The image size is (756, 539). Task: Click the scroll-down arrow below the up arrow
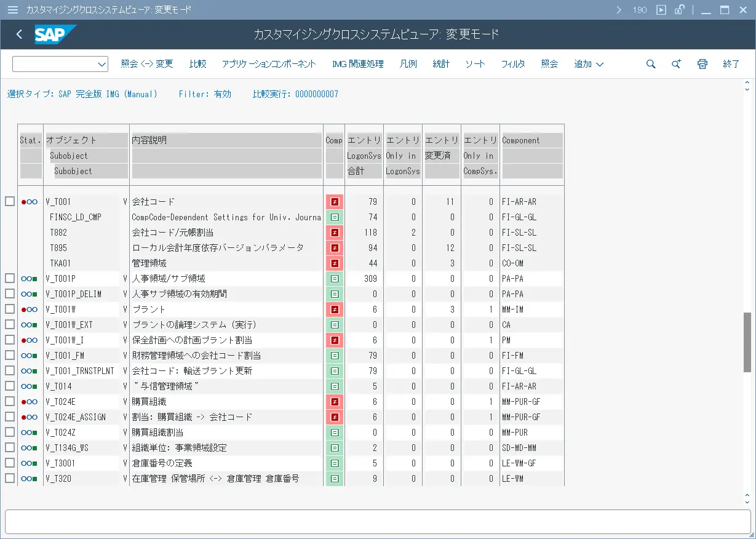point(747,90)
